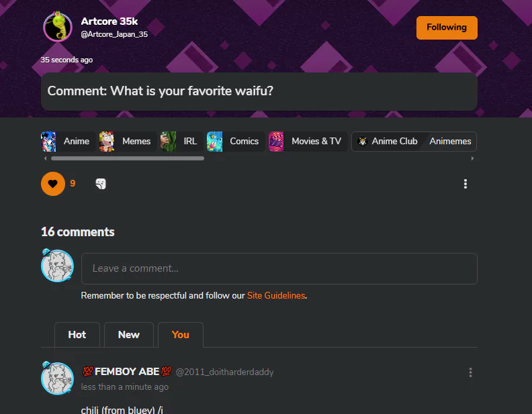Select the You comments tab
Viewport: 532px width, 414px height.
click(x=181, y=335)
